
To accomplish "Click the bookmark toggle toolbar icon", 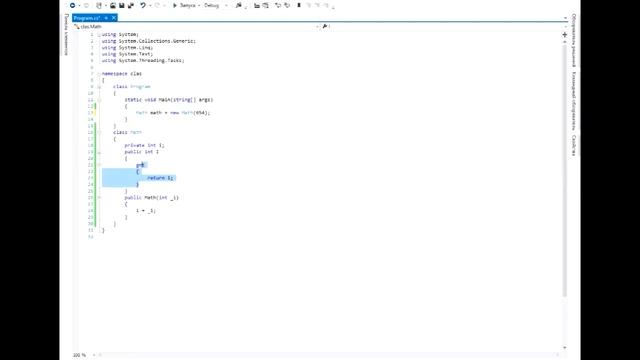I will point(299,5).
